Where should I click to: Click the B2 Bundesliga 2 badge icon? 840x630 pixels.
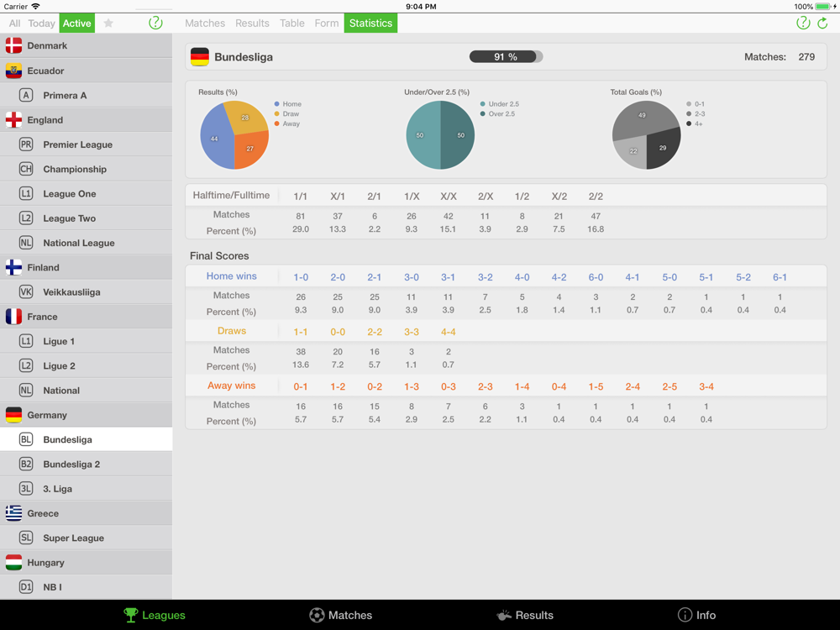click(x=26, y=464)
